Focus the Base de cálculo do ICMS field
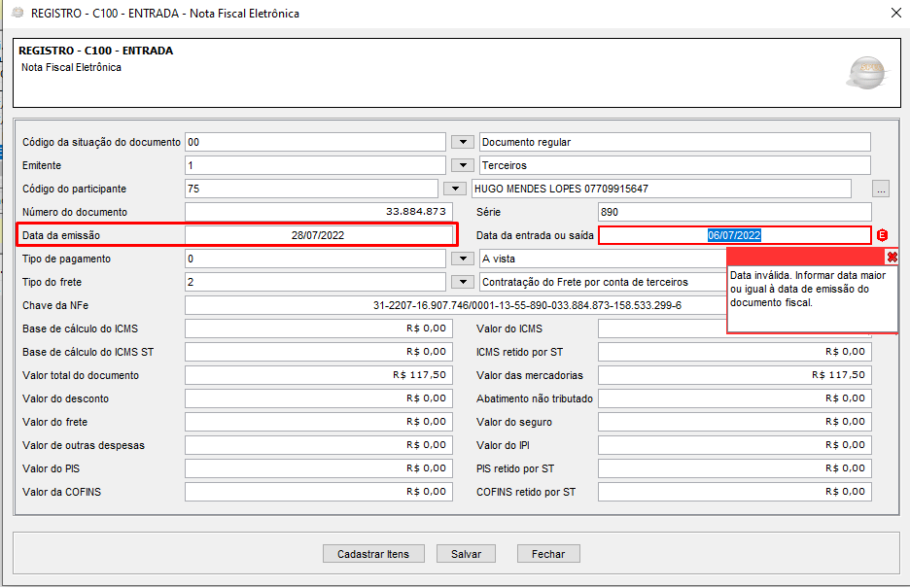This screenshot has height=588, width=910. coord(319,329)
